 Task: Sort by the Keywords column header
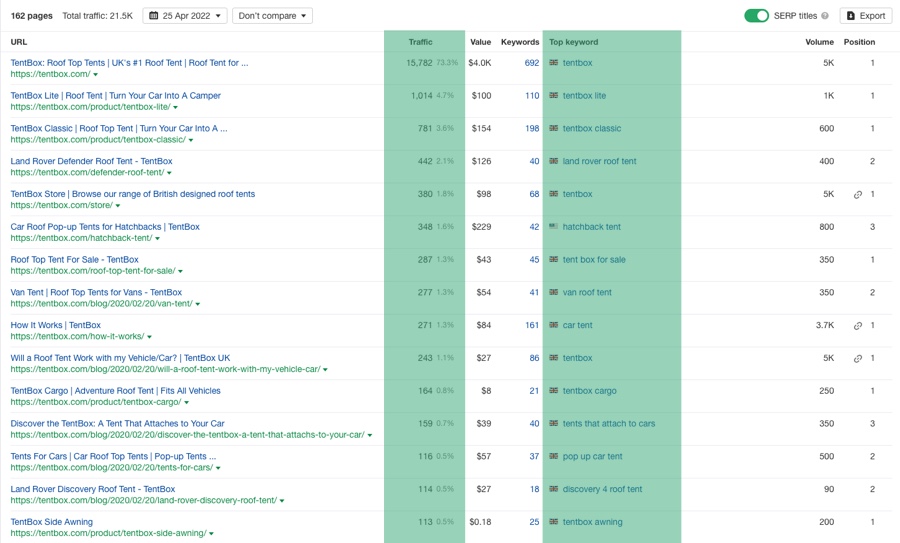tap(520, 42)
